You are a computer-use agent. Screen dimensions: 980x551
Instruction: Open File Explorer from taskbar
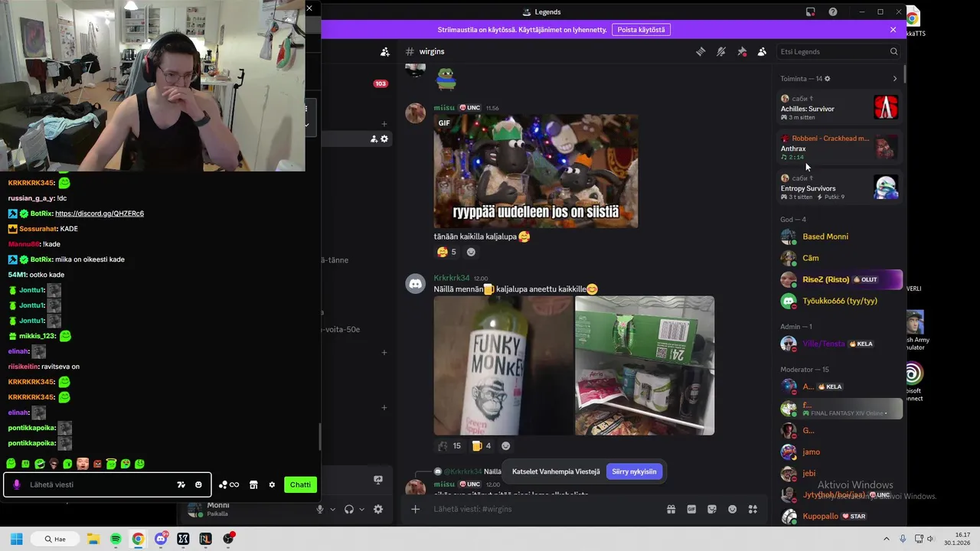click(x=93, y=539)
